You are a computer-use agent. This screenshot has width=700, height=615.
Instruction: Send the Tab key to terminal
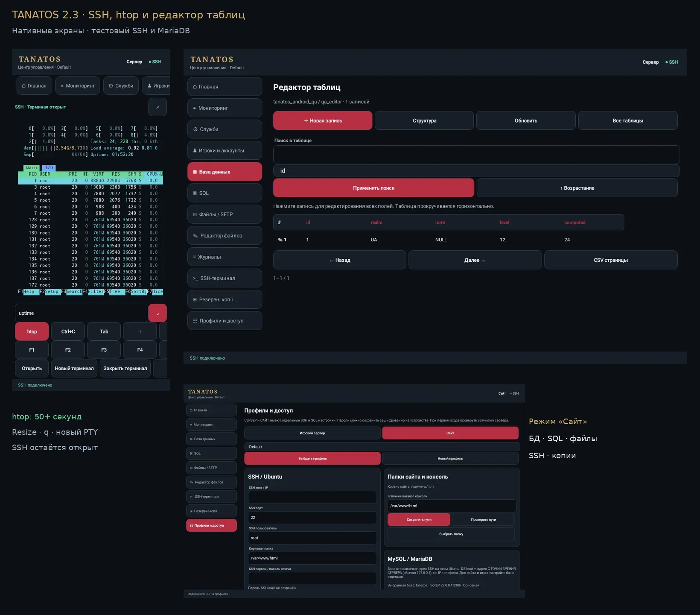point(104,331)
